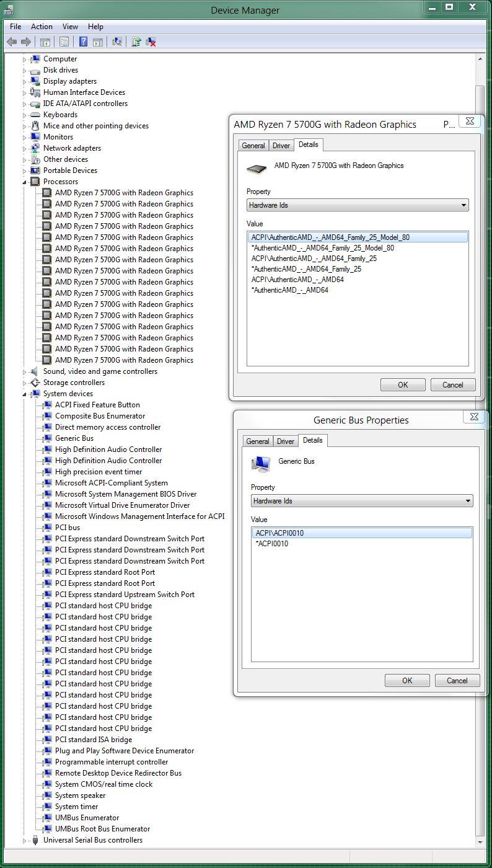Click the Back arrow in toolbar
The image size is (492, 868).
(x=11, y=42)
